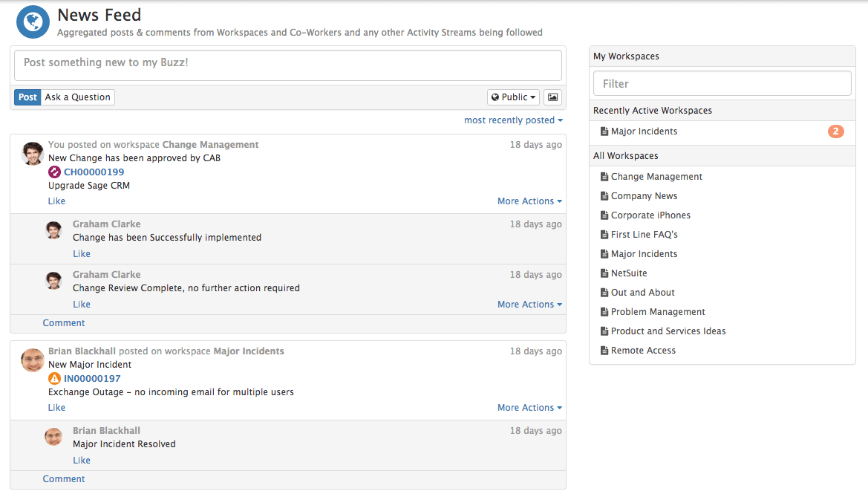Screen dimensions: 868x494
Task: Expand More Actions on the Exchange Outage post
Action: click(x=529, y=408)
